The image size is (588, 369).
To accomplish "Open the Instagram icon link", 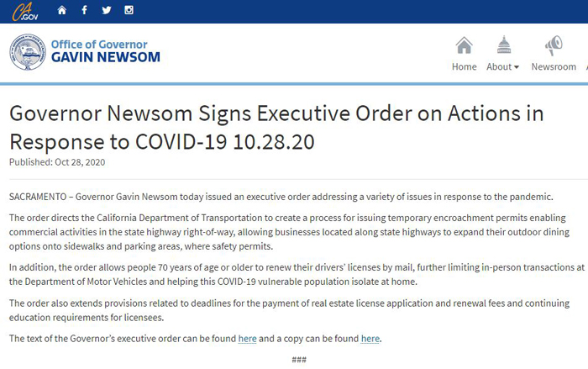I will pyautogui.click(x=129, y=10).
